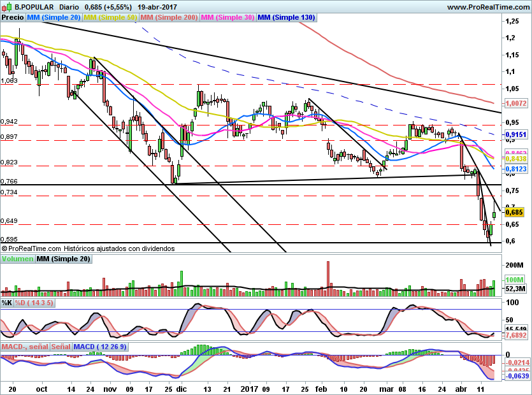Screen dimensions: 532x395
Task: Click the 1,0072 moving average price tag
Action: (x=515, y=103)
